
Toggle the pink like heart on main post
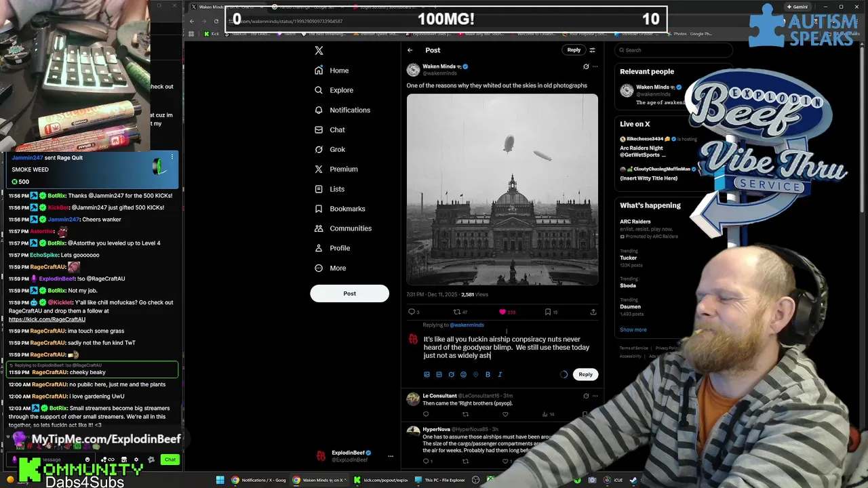(502, 312)
